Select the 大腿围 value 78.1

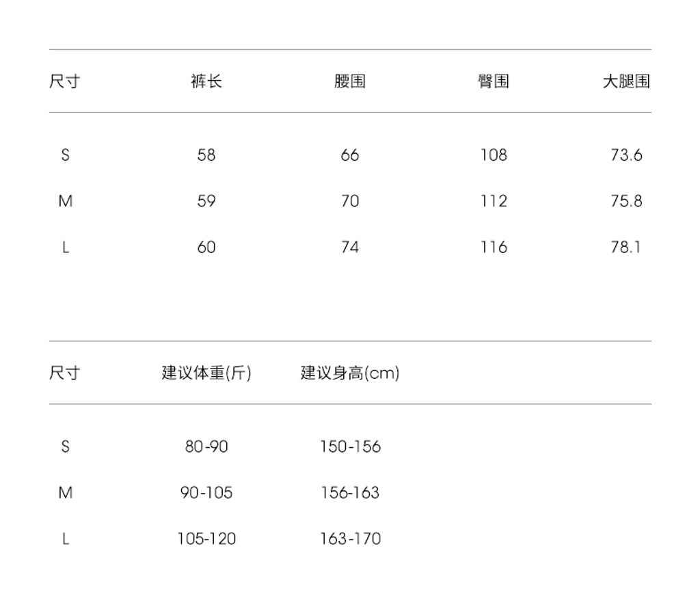pos(626,247)
